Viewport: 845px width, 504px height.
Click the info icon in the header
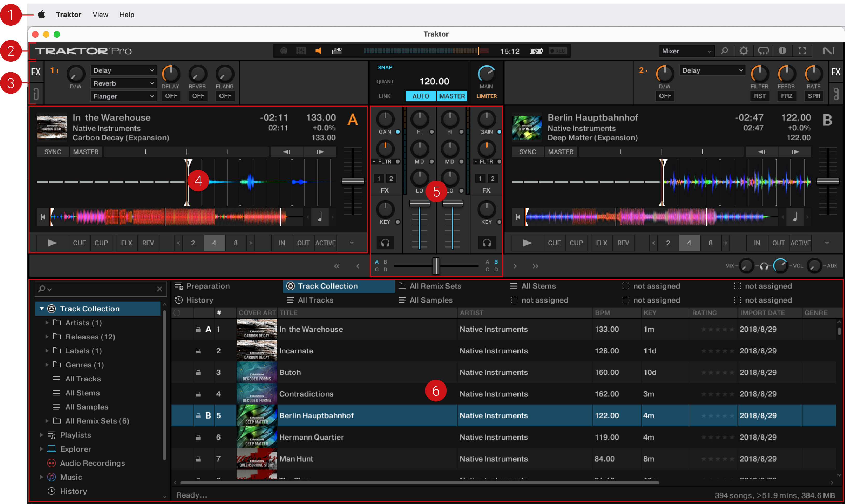coord(782,51)
